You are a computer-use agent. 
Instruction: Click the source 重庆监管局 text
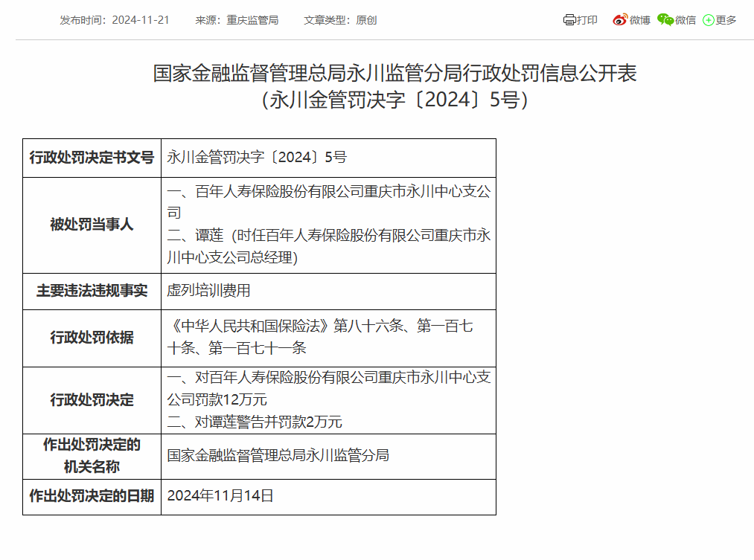click(252, 20)
